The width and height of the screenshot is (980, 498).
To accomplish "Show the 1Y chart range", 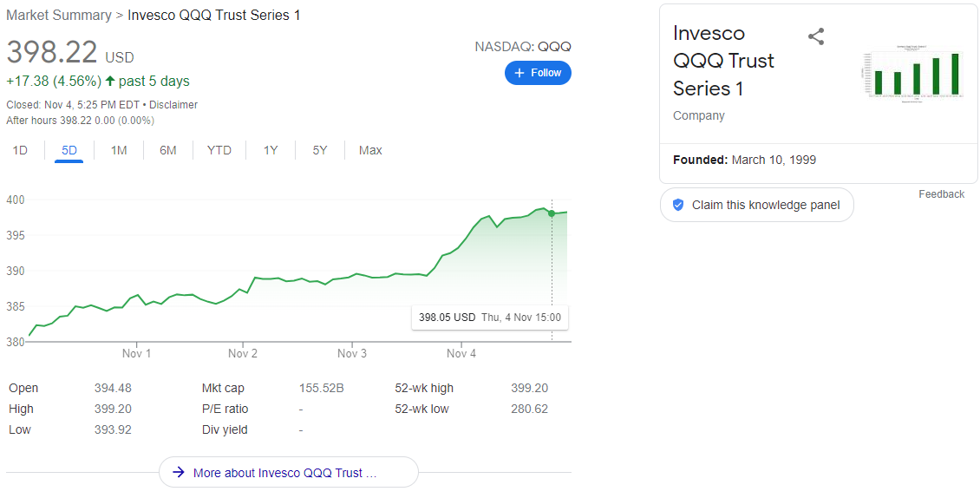I will [x=271, y=150].
